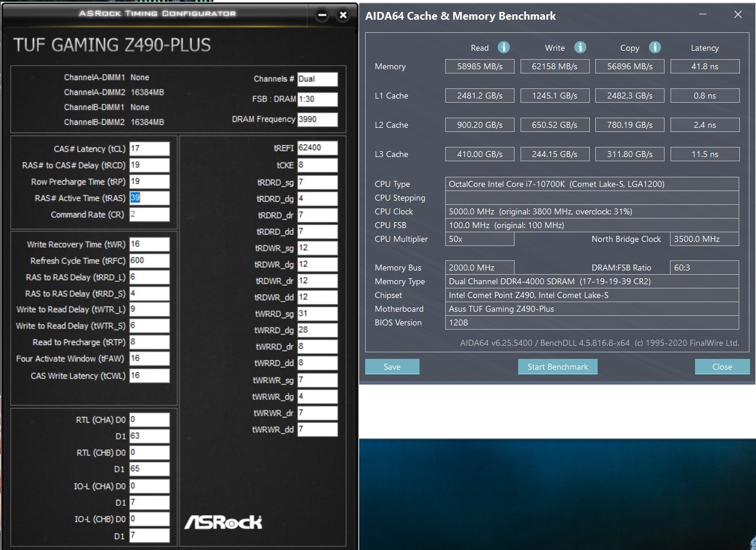This screenshot has width=756, height=550.
Task: Select the tWRRD_dg value field
Action: pyautogui.click(x=317, y=330)
